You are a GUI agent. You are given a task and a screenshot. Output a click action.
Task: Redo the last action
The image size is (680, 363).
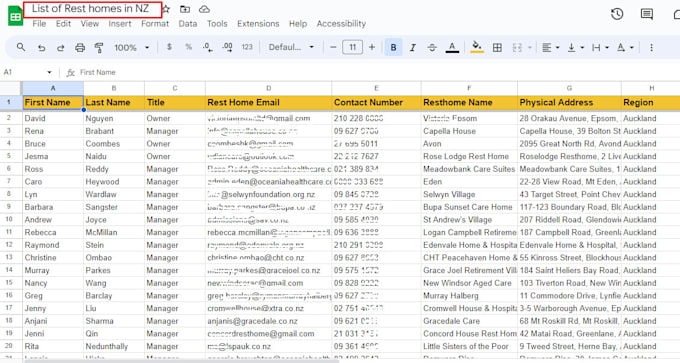(60, 48)
